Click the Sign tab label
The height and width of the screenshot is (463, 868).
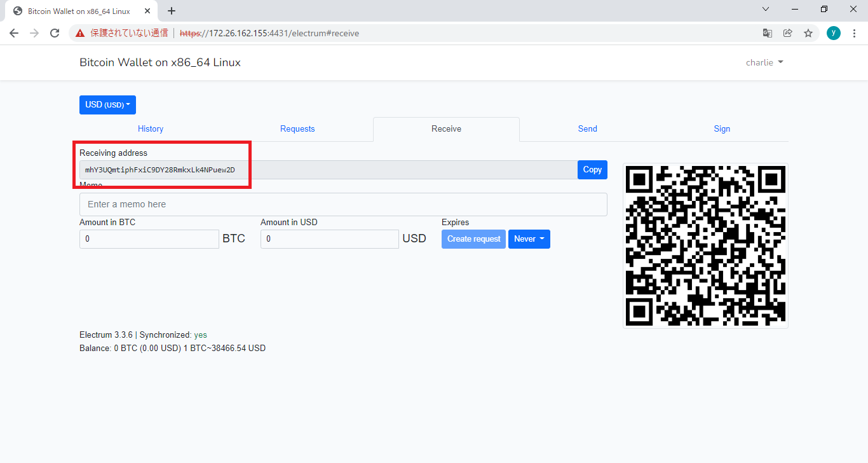click(x=722, y=128)
